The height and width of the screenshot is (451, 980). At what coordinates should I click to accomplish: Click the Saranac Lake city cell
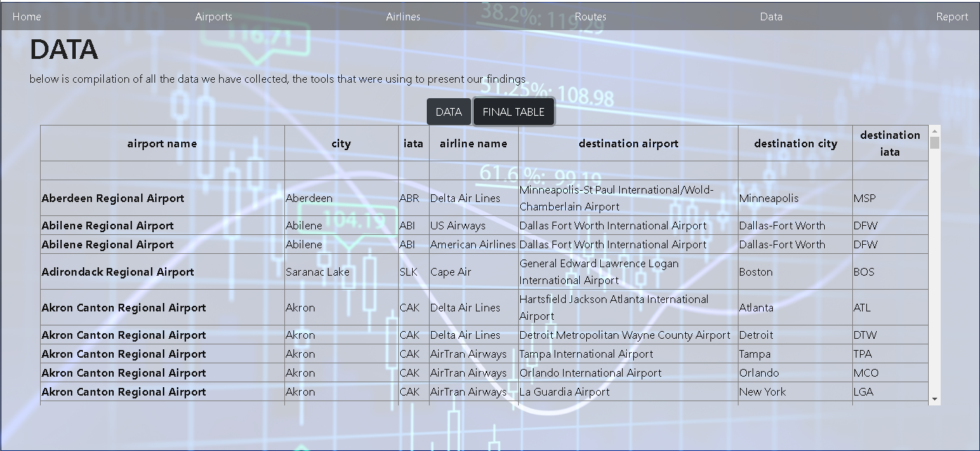click(341, 271)
